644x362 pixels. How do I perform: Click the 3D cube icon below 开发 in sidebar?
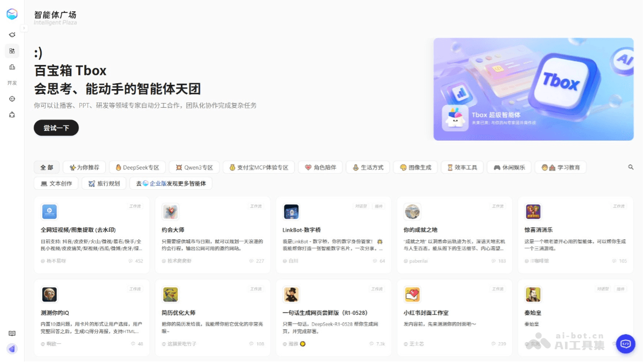pyautogui.click(x=12, y=114)
